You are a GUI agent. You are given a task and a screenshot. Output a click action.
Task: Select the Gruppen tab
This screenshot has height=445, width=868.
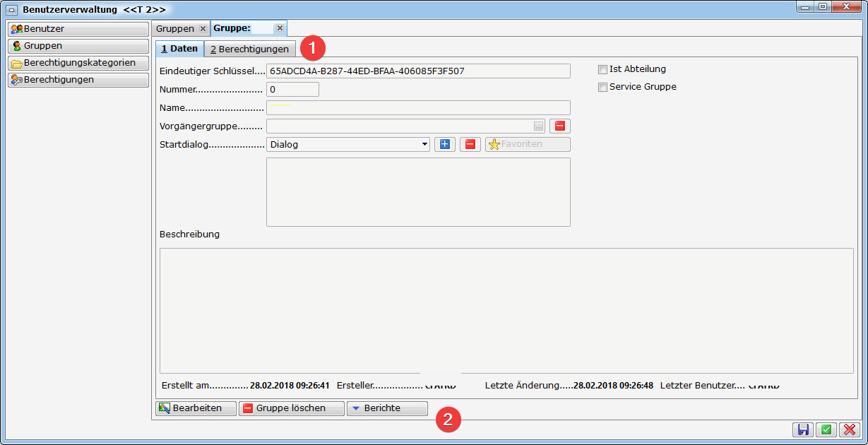[175, 28]
